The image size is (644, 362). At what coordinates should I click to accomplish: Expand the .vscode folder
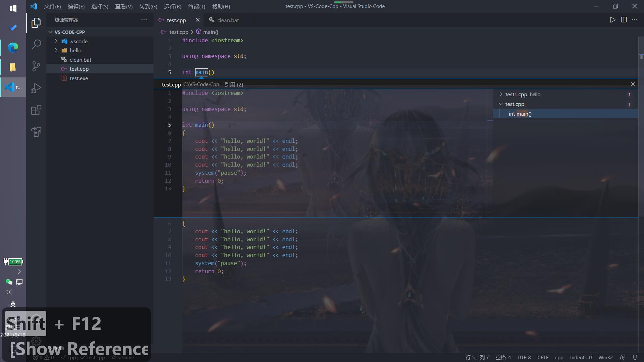click(x=56, y=41)
